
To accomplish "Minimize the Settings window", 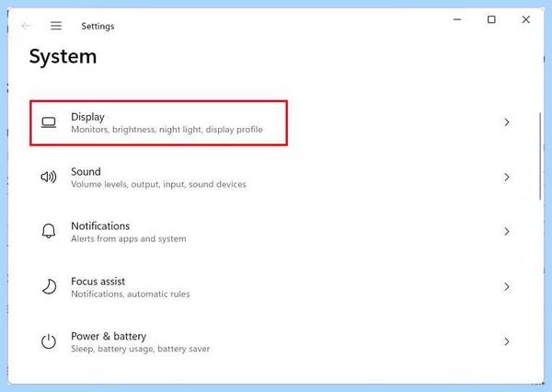I will click(457, 19).
